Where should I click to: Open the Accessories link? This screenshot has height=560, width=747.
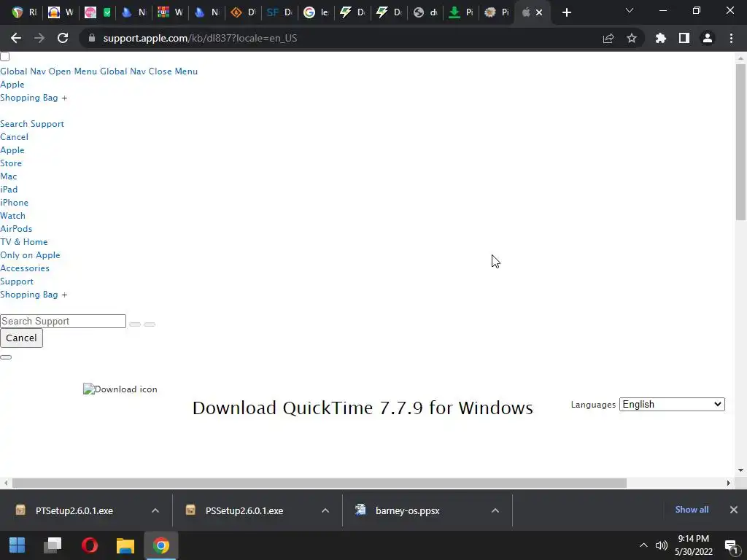click(x=25, y=268)
